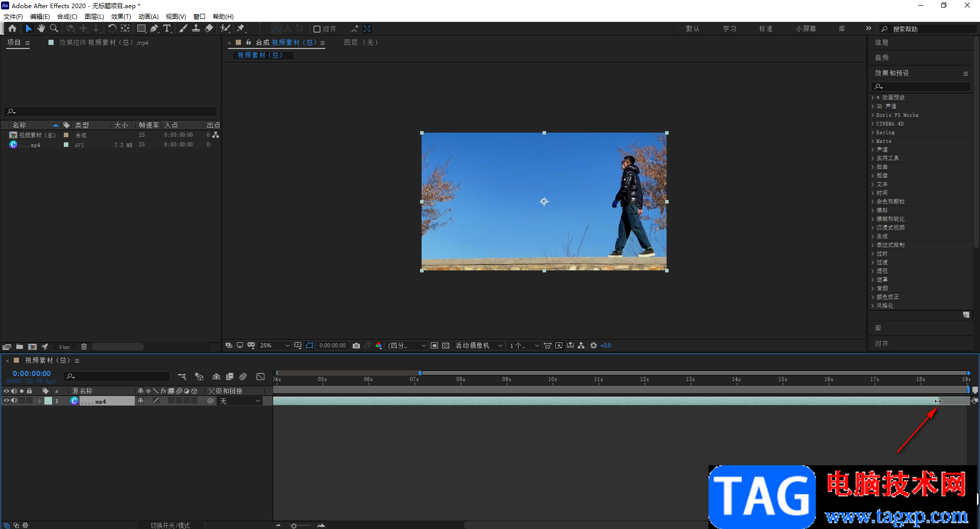The width and height of the screenshot is (980, 529).
Task: Expand the CINEMA 4D effects category
Action: [x=890, y=124]
